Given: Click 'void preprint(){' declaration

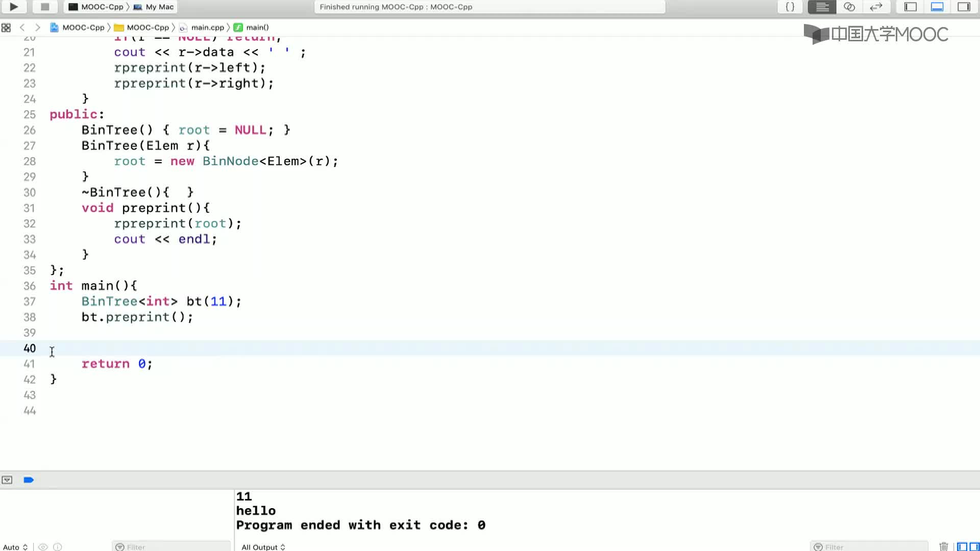Looking at the screenshot, I should coord(145,208).
